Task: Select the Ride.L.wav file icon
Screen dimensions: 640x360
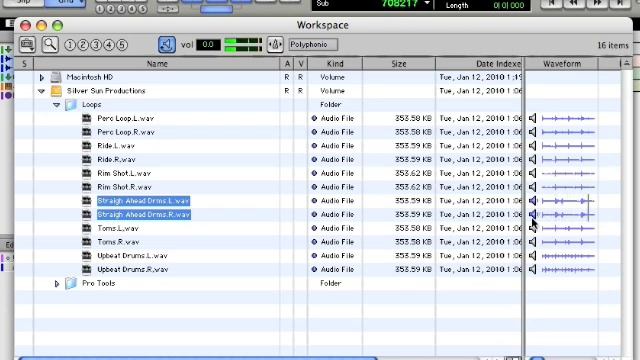Action: pyautogui.click(x=87, y=146)
